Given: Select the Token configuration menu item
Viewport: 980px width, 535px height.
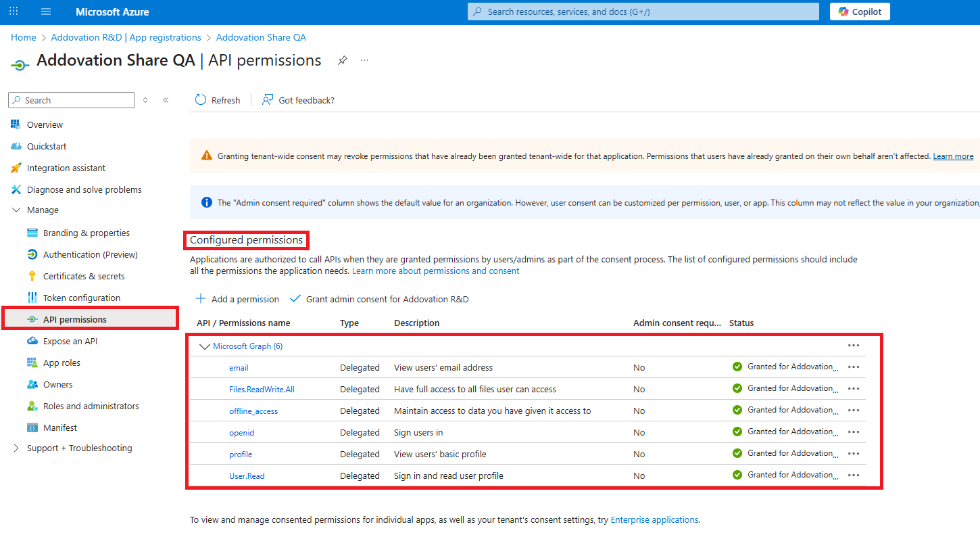Looking at the screenshot, I should pyautogui.click(x=82, y=298).
